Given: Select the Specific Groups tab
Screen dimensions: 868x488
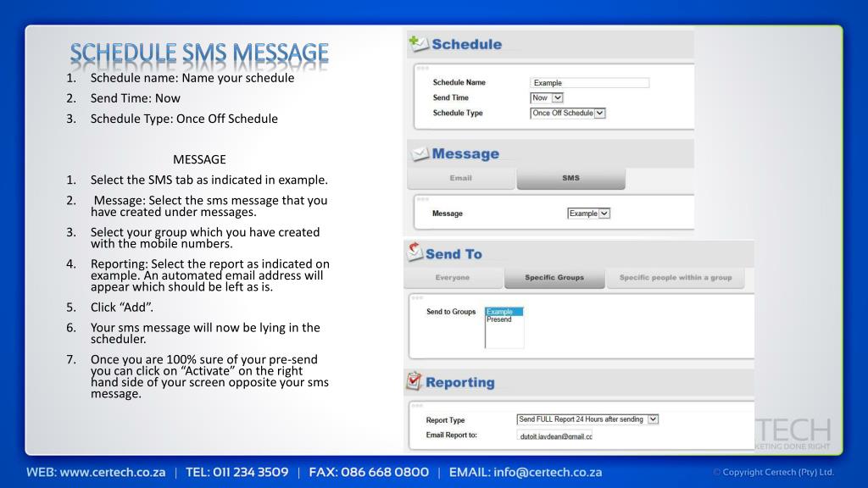Looking at the screenshot, I should [554, 278].
